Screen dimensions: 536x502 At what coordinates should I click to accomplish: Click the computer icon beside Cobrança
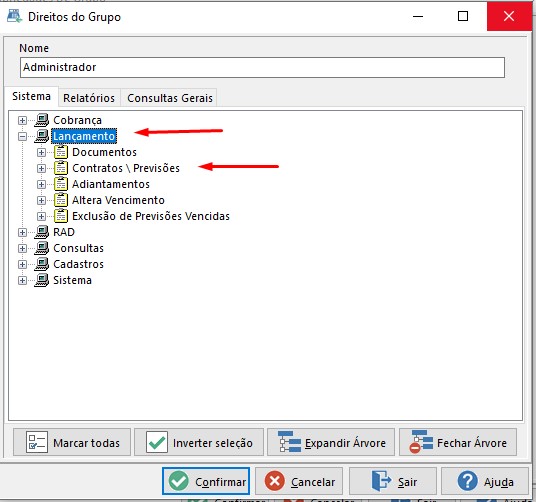click(42, 120)
